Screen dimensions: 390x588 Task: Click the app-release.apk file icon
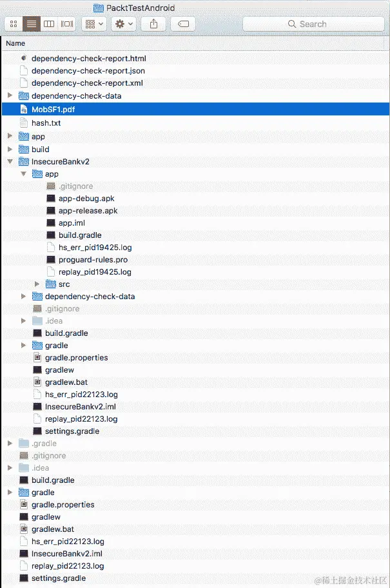51,211
